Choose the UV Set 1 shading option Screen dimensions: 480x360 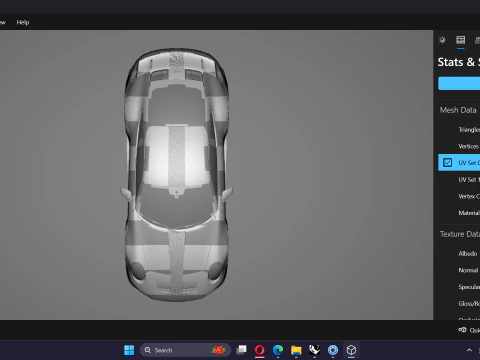click(x=459, y=180)
